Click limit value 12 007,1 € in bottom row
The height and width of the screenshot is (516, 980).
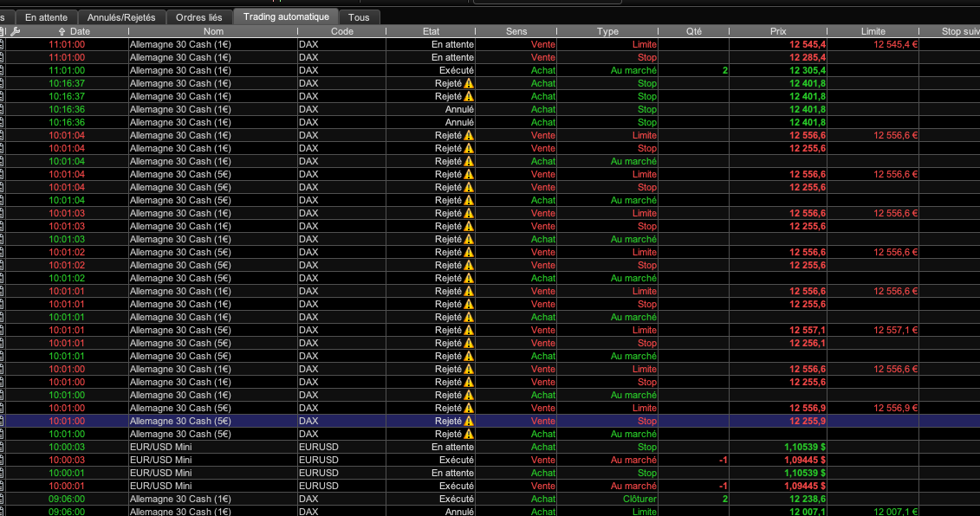(896, 512)
